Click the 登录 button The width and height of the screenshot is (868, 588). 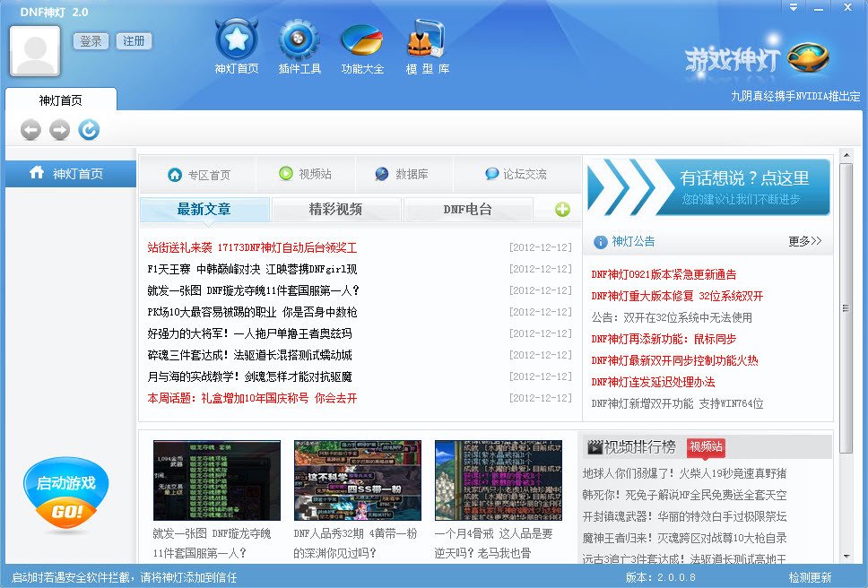tap(91, 41)
